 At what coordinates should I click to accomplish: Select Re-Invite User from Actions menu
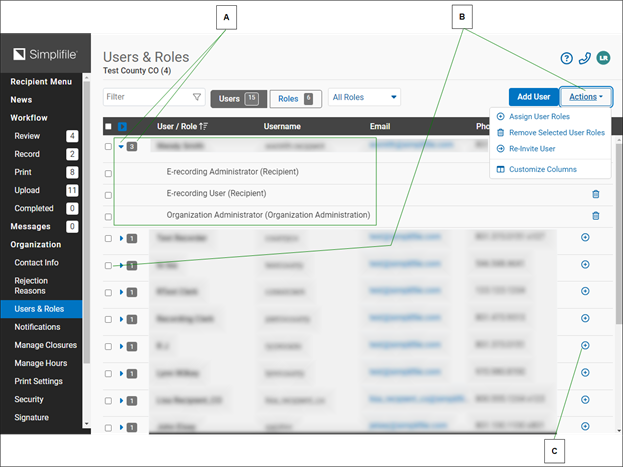[532, 149]
